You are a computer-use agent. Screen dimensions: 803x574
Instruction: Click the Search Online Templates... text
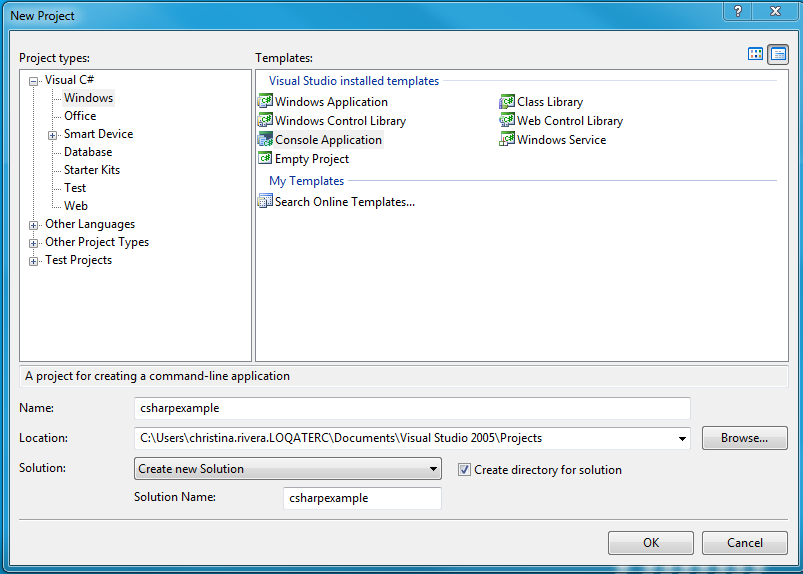pos(345,202)
